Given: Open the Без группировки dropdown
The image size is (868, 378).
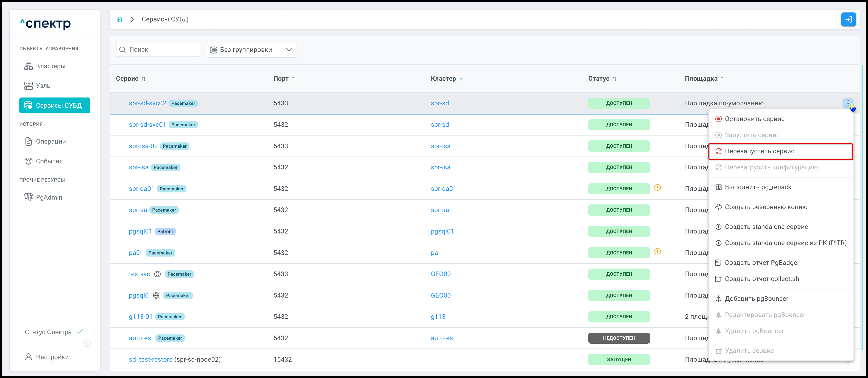Looking at the screenshot, I should 251,50.
